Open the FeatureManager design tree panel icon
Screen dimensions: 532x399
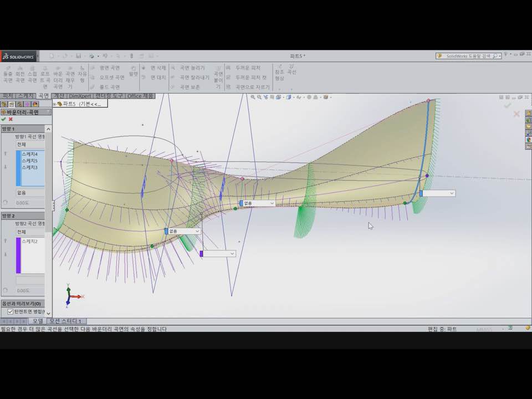pos(4,104)
